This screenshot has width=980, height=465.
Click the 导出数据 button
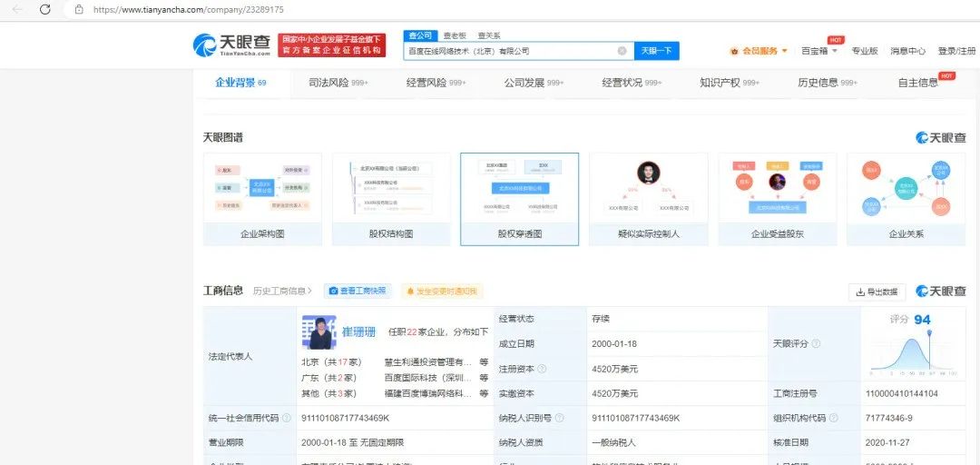pos(877,292)
